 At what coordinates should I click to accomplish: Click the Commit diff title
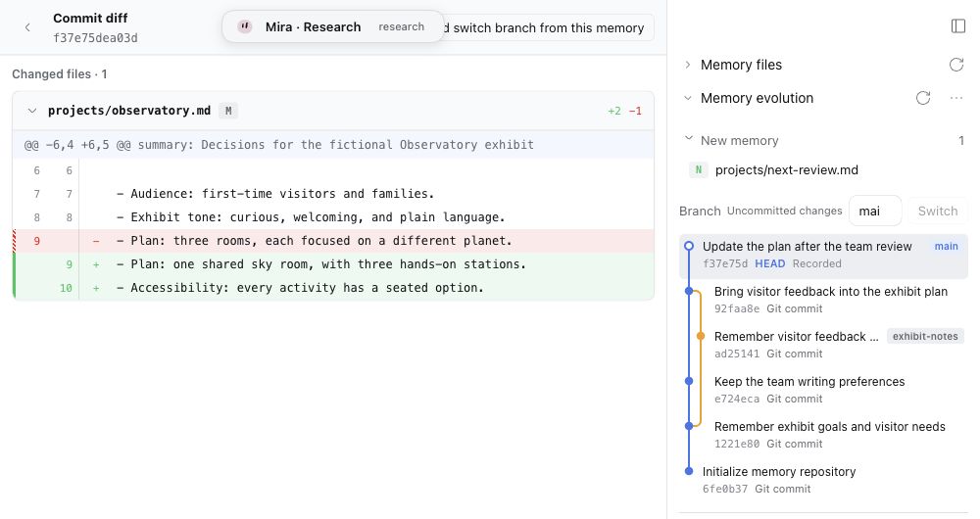click(x=90, y=18)
